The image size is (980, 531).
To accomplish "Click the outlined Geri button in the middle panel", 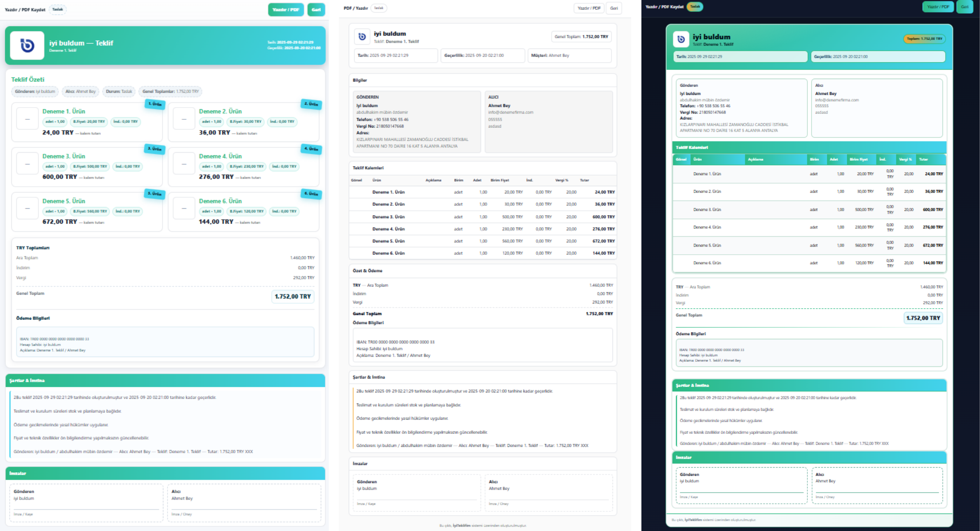I will (614, 8).
